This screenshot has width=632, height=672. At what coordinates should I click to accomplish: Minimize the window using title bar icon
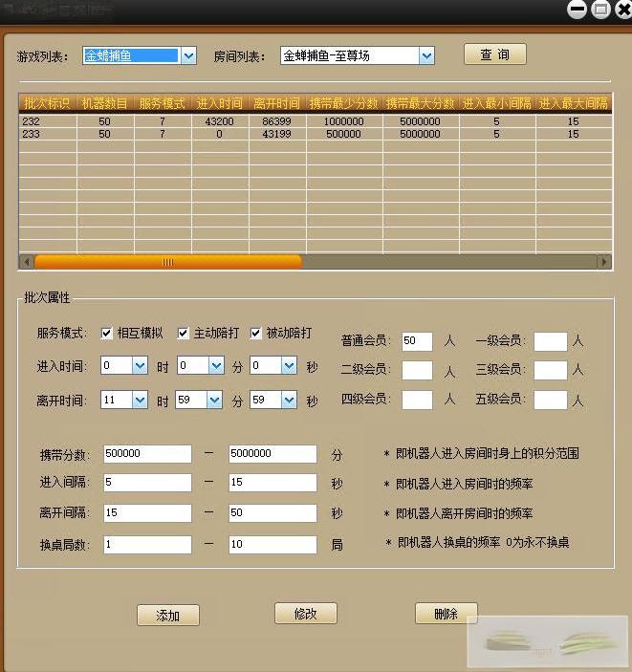point(577,10)
